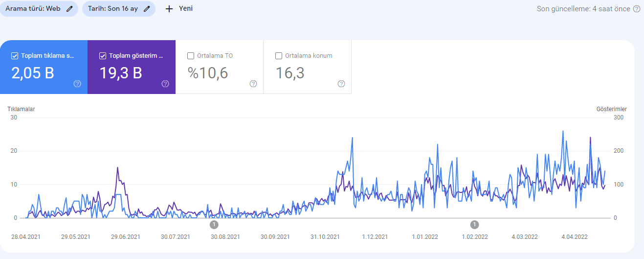Click the 31.10.2021 date label
Screen dimensions: 644x259
click(325, 237)
